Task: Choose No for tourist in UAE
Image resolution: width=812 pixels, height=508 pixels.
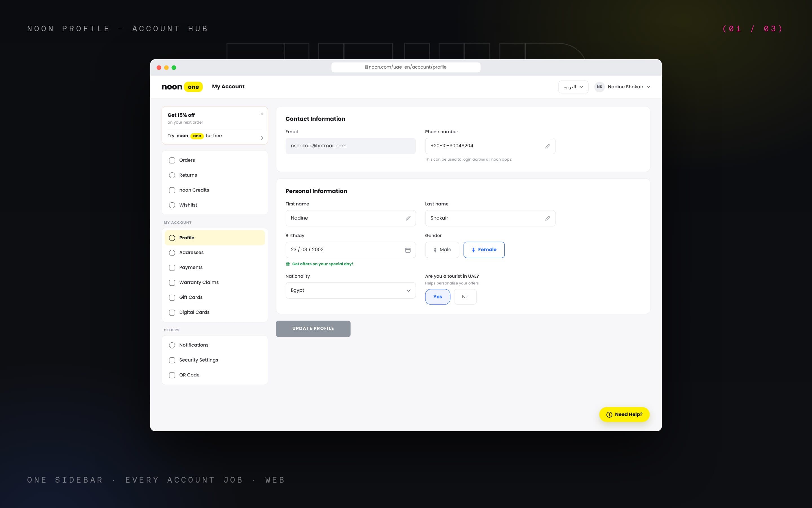Action: (x=465, y=297)
